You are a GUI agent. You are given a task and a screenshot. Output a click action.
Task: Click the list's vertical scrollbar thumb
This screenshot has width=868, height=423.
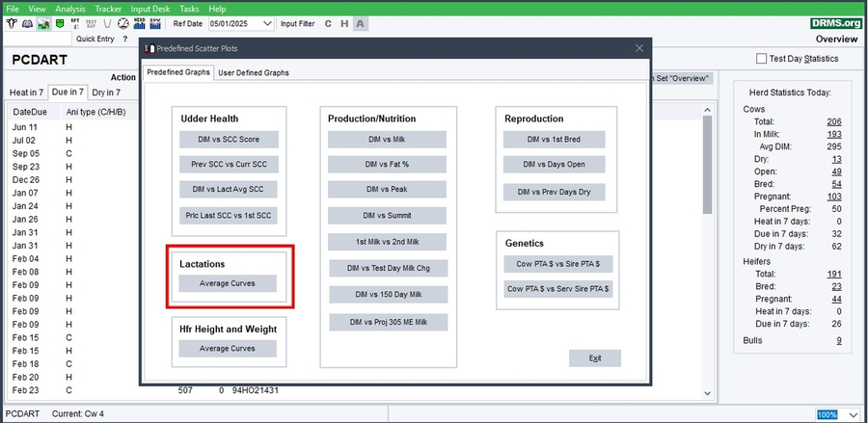coord(708,164)
